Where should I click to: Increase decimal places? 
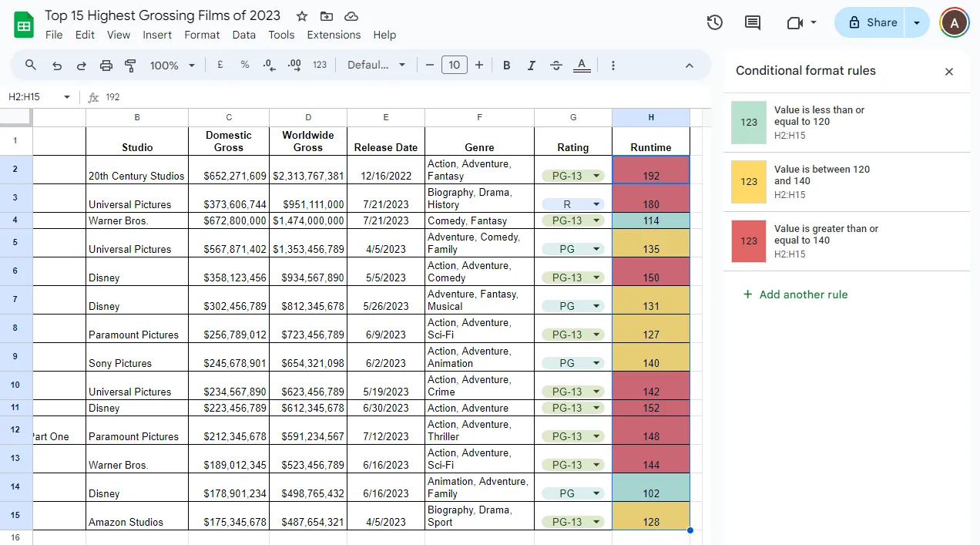294,66
